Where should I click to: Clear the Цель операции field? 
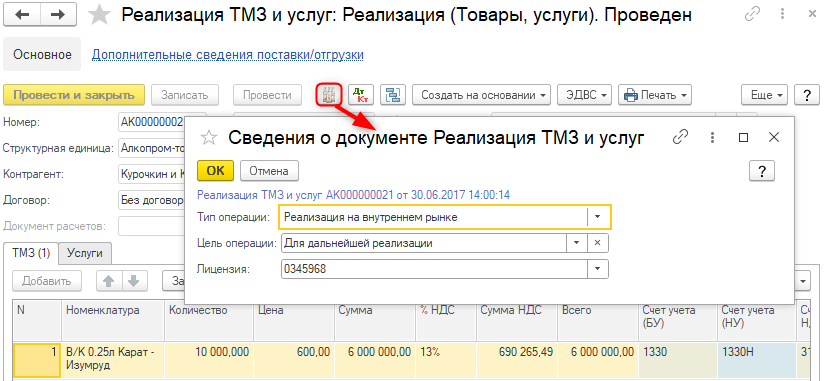[x=597, y=243]
